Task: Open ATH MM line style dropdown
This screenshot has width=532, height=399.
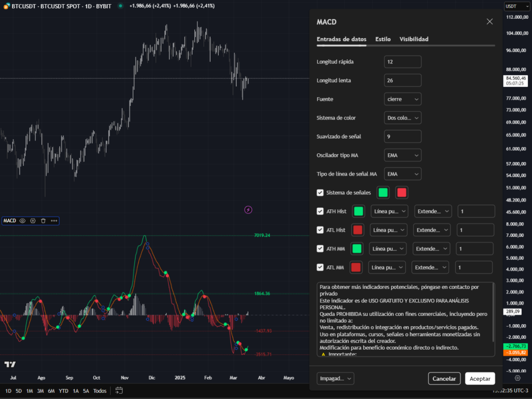Action: point(388,249)
